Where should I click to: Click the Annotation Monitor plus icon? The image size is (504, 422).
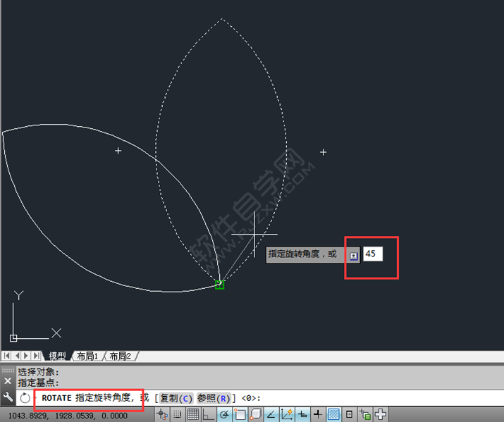coord(380,414)
